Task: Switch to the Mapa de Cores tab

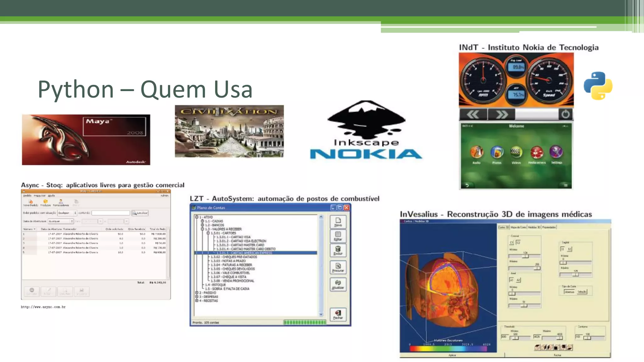Action: 519,227
